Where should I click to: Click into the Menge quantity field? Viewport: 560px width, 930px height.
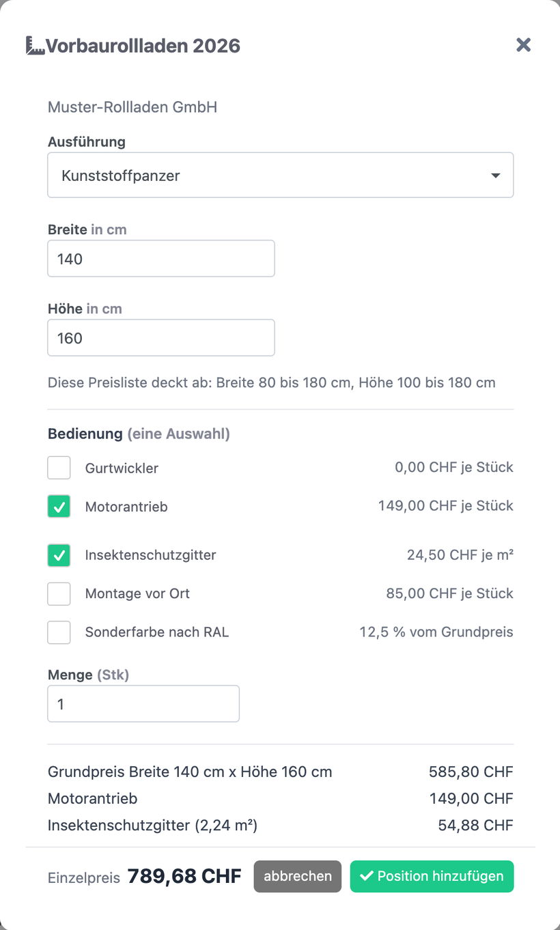(143, 703)
